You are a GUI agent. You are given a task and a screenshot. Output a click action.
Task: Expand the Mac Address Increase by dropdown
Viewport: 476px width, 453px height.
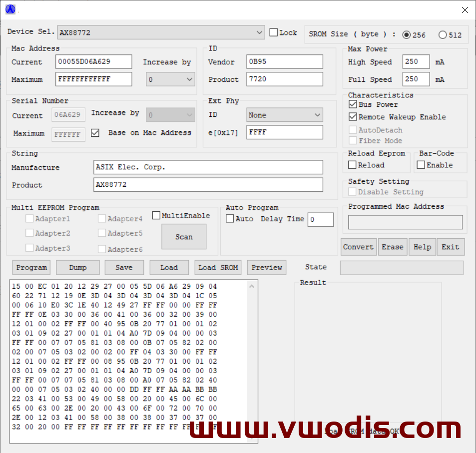pos(170,79)
